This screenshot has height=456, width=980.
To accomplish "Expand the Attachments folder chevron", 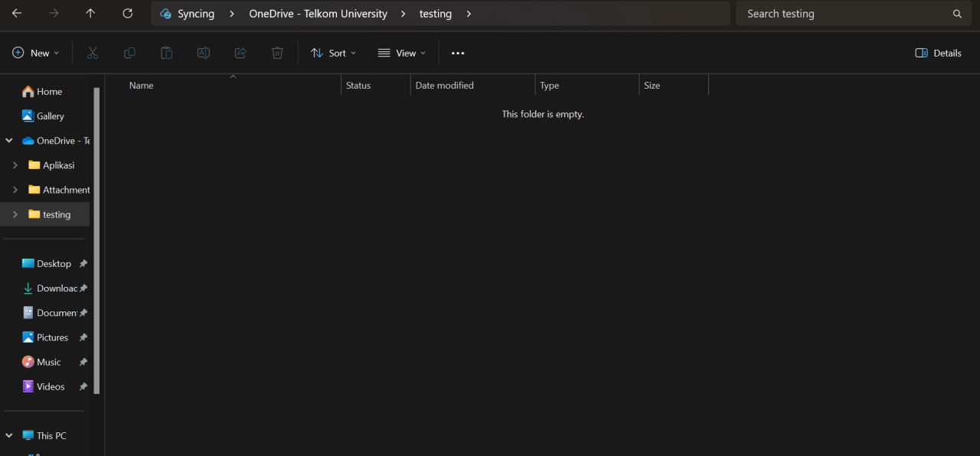I will coord(15,189).
